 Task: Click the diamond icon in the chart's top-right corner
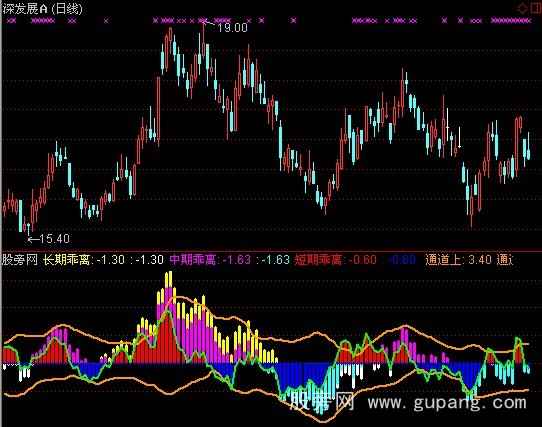pyautogui.click(x=523, y=8)
